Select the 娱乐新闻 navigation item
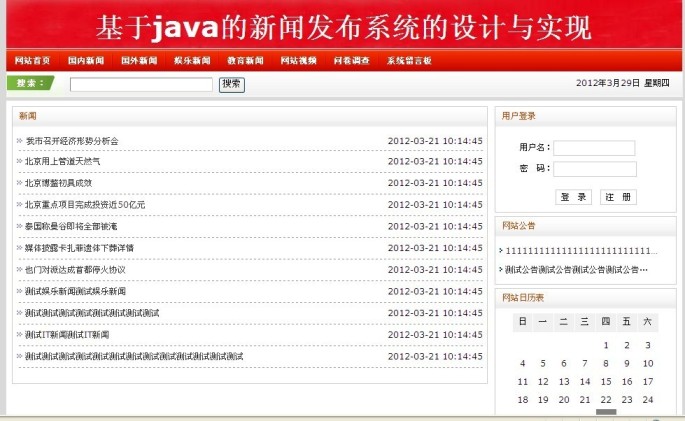The width and height of the screenshot is (685, 421). 192,61
